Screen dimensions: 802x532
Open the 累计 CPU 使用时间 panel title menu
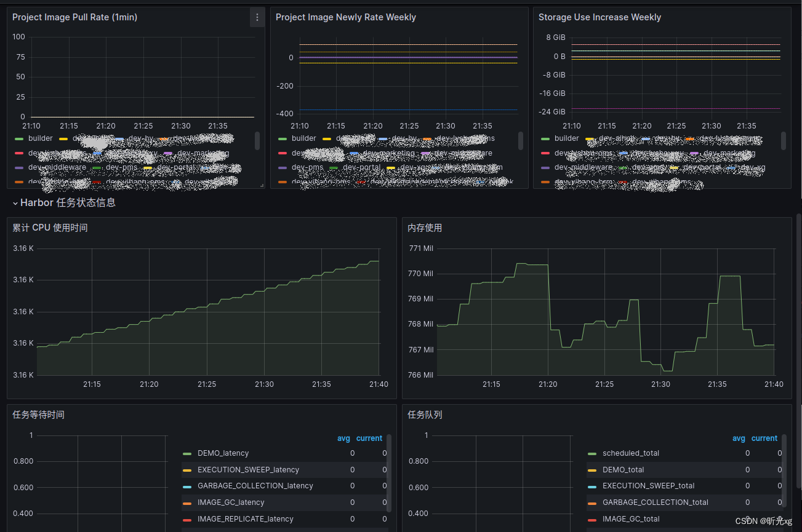tap(50, 228)
